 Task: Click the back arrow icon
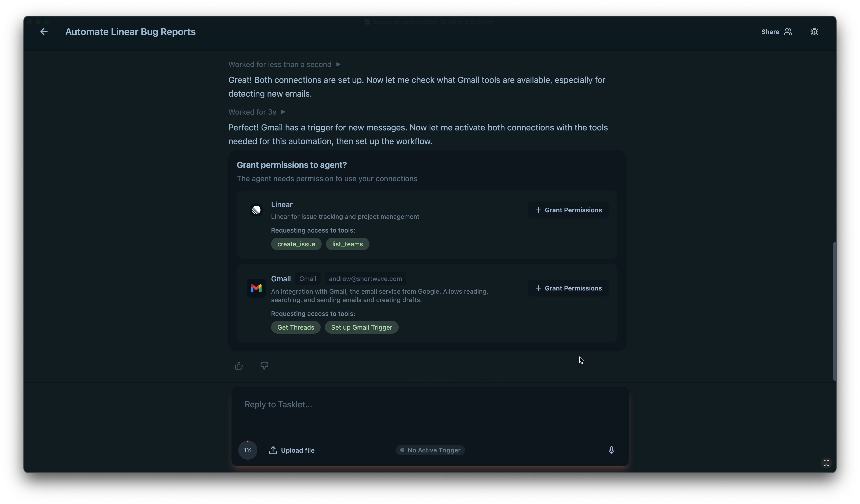click(x=44, y=32)
